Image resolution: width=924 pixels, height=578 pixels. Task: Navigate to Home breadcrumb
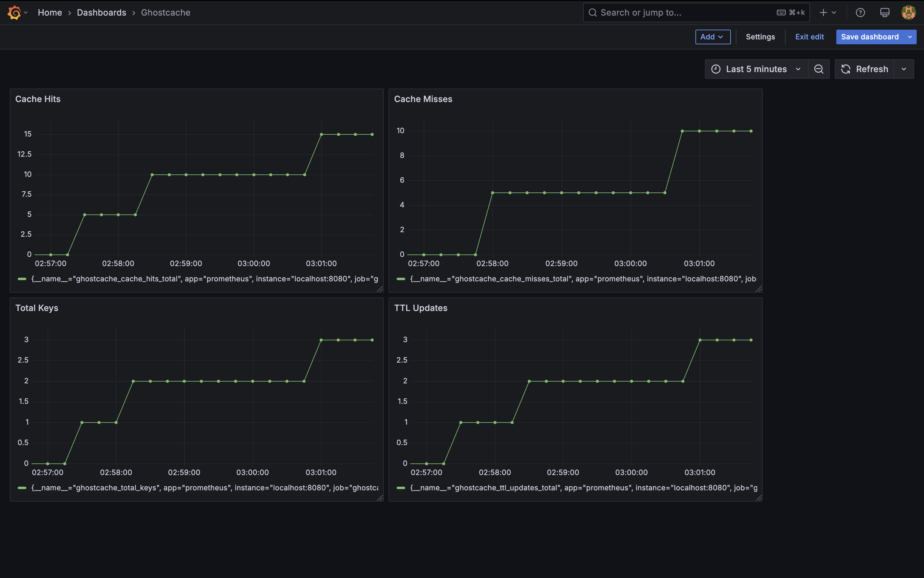(50, 13)
